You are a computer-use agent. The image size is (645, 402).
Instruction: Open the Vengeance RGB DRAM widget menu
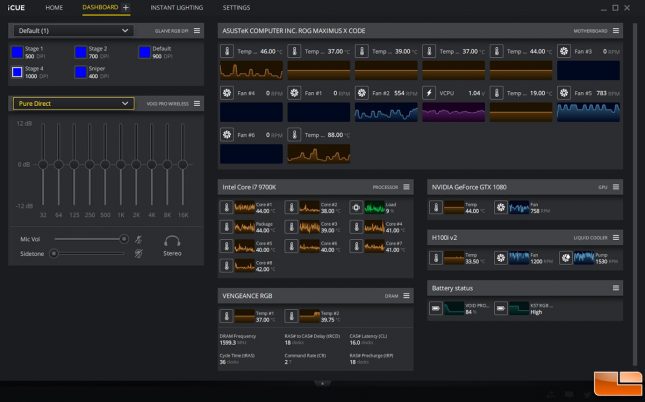406,295
